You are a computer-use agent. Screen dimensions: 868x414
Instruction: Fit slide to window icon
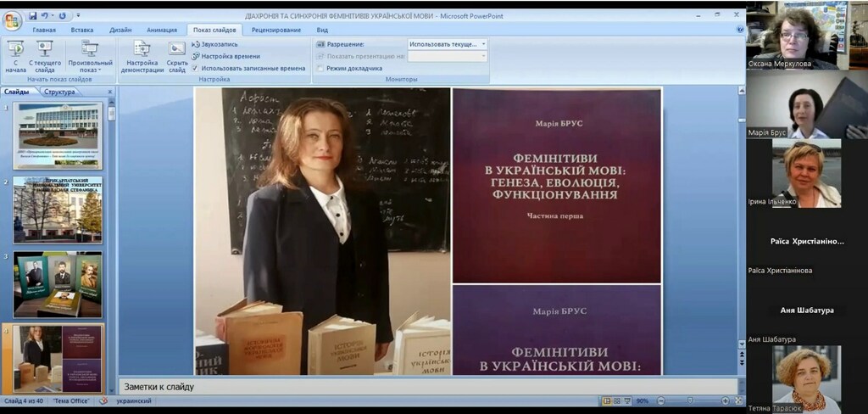coord(737,400)
